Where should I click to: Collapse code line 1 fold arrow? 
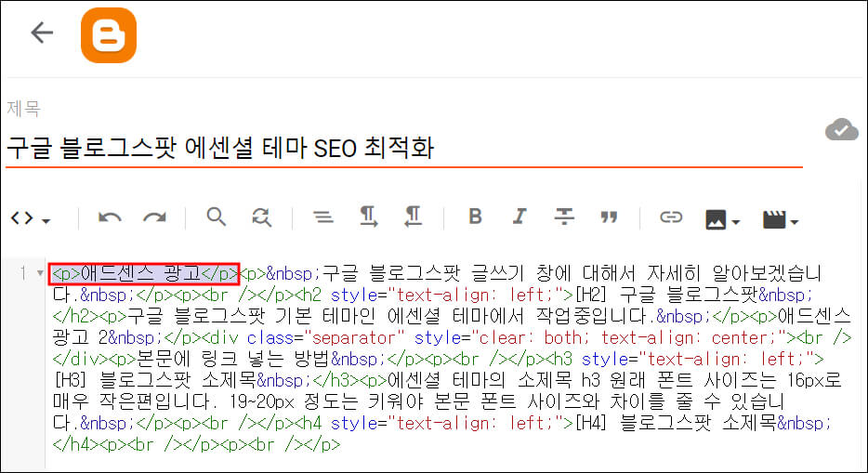click(x=40, y=273)
